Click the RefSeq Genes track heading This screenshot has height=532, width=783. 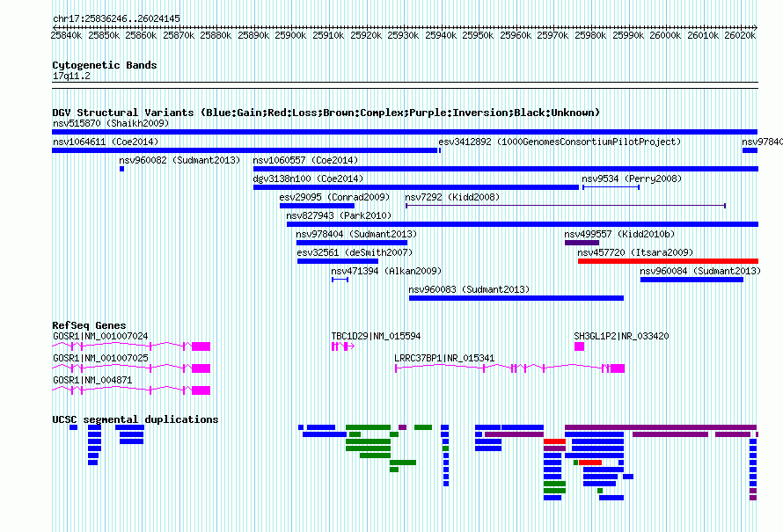90,325
